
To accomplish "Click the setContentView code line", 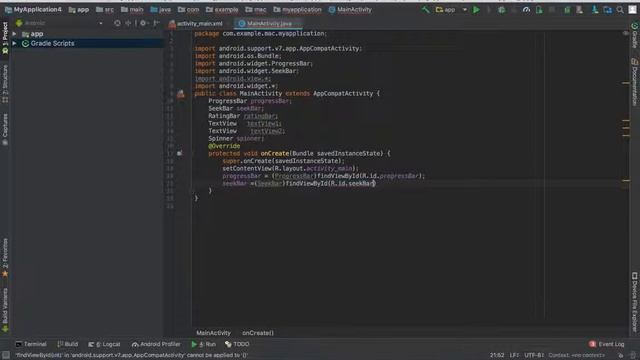I will pos(290,168).
